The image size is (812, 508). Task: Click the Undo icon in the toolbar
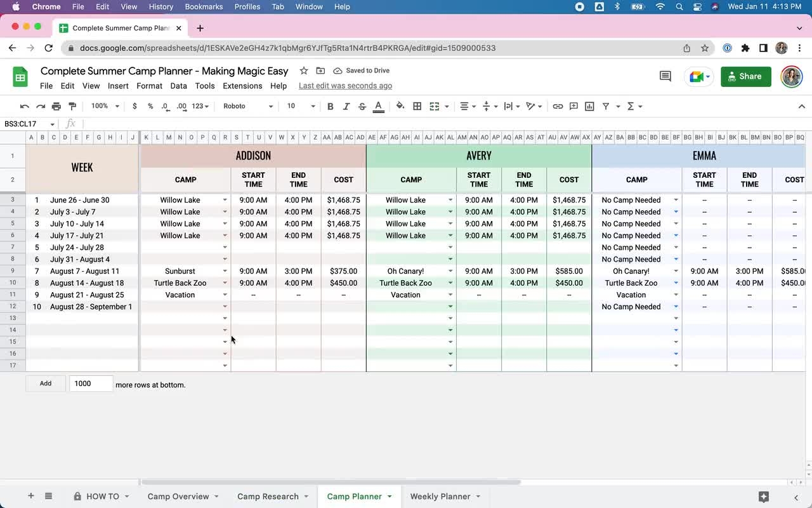[x=24, y=106]
